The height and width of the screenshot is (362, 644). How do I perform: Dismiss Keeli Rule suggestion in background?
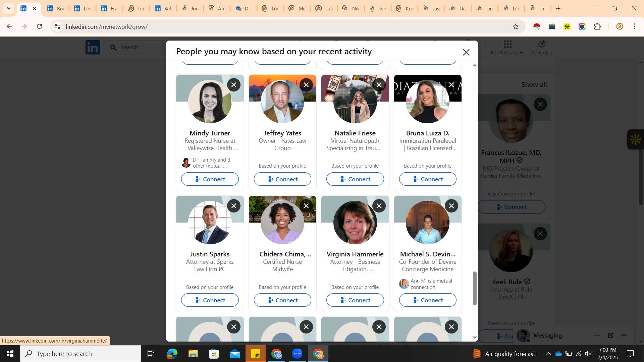point(540,234)
